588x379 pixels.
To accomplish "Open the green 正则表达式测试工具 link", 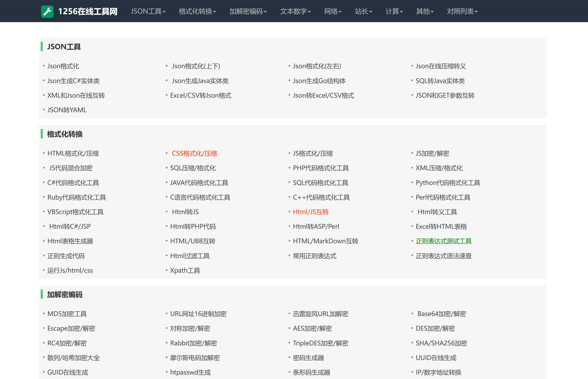I will pyautogui.click(x=444, y=241).
